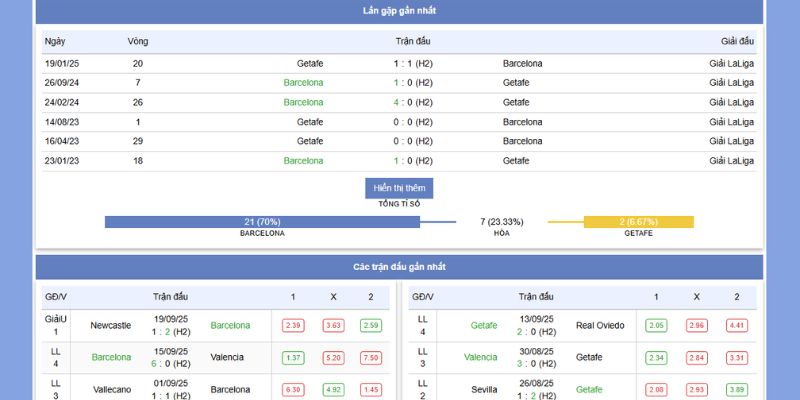Viewport: 800px width, 400px height.
Task: Click green Valencia in the 30/08/25 match
Action: click(x=481, y=358)
